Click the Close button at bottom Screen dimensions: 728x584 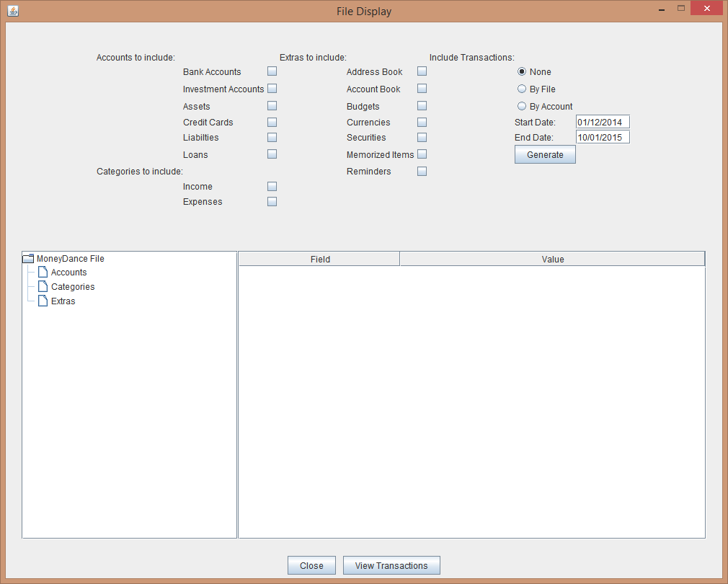(311, 565)
